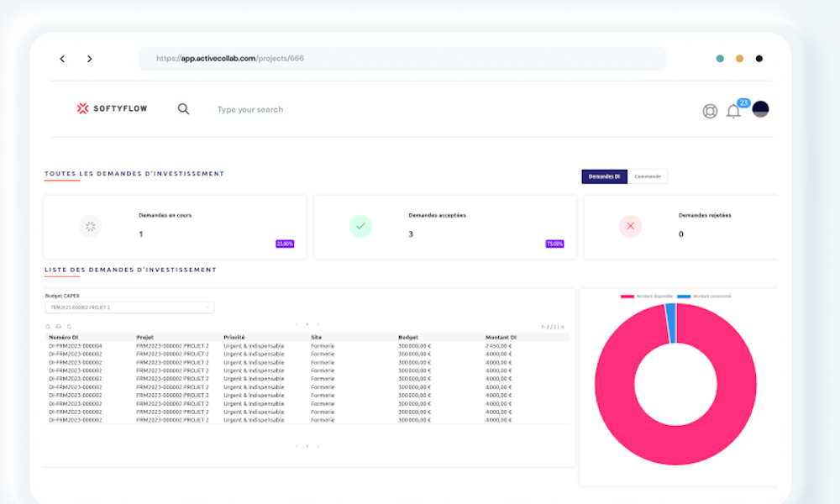The height and width of the screenshot is (504, 840).
Task: Click the blue segment of the donut chart
Action: [x=670, y=323]
